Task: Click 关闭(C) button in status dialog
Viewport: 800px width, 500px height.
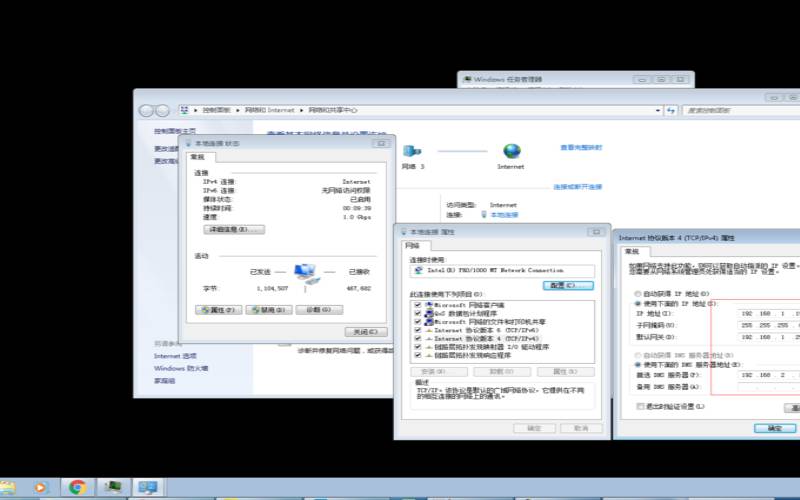Action: point(366,332)
